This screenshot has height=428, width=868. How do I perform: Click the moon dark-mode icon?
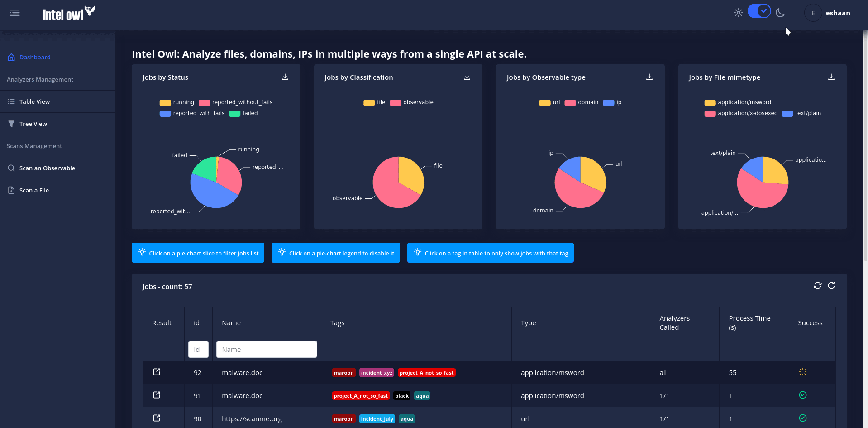[x=780, y=13]
